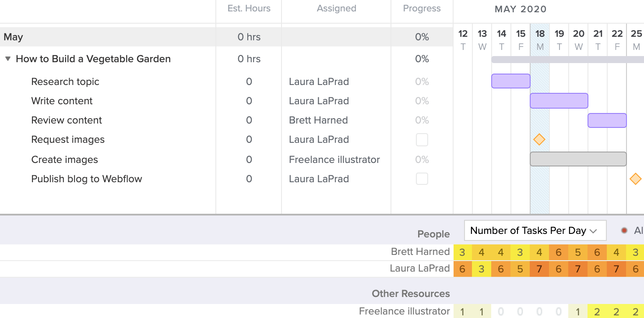The width and height of the screenshot is (644, 318).
Task: Click the 0% progress for Research topic
Action: tap(422, 81)
